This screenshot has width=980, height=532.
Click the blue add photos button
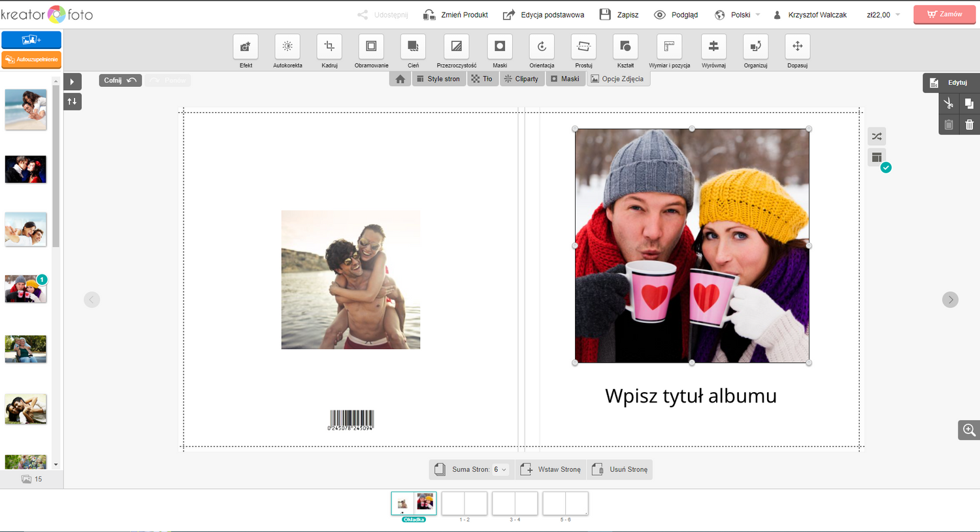pyautogui.click(x=31, y=40)
